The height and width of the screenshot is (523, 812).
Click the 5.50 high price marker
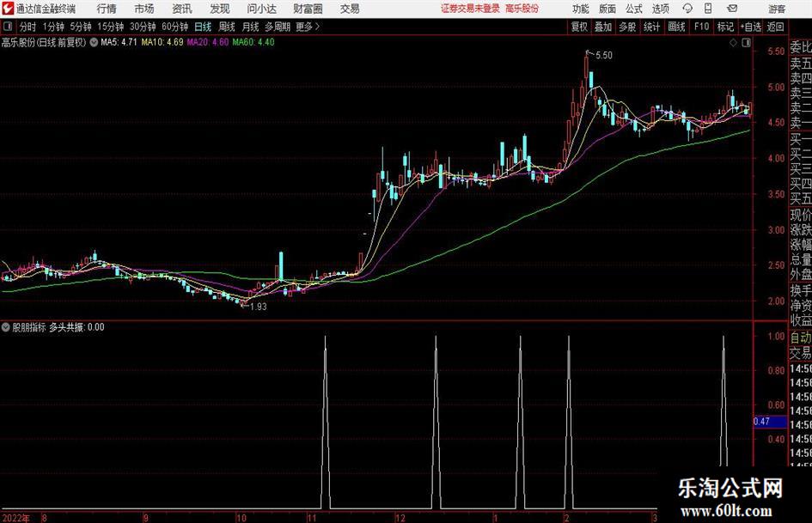coord(604,56)
